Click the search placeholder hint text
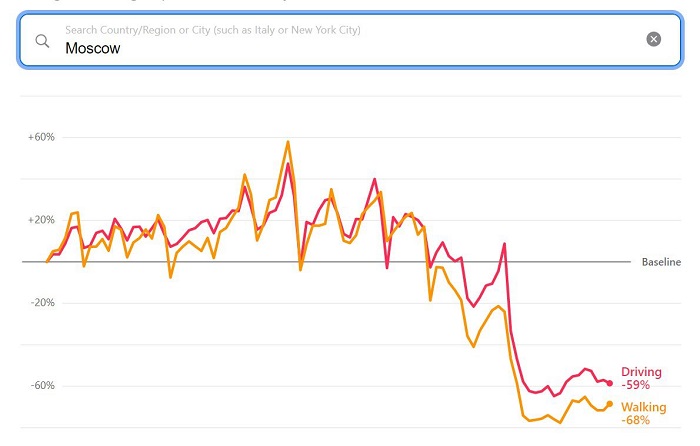The width and height of the screenshot is (700, 446). pos(213,30)
